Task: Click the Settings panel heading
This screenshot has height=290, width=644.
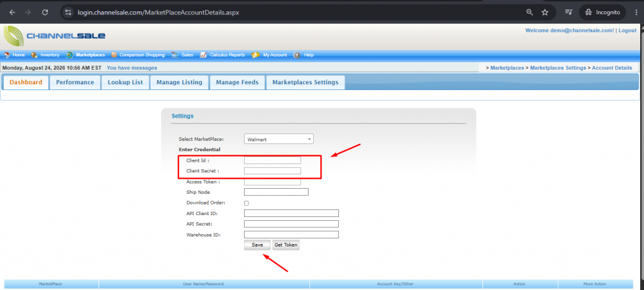Action: (x=182, y=116)
